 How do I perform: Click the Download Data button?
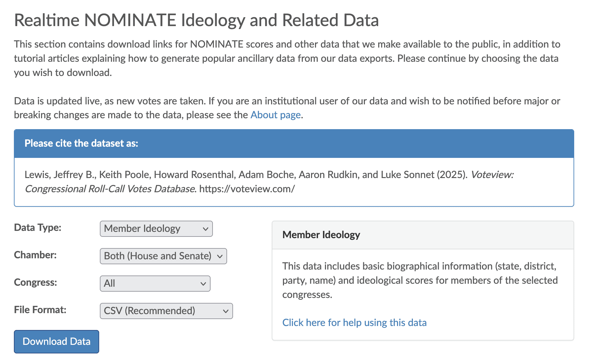[x=57, y=342]
